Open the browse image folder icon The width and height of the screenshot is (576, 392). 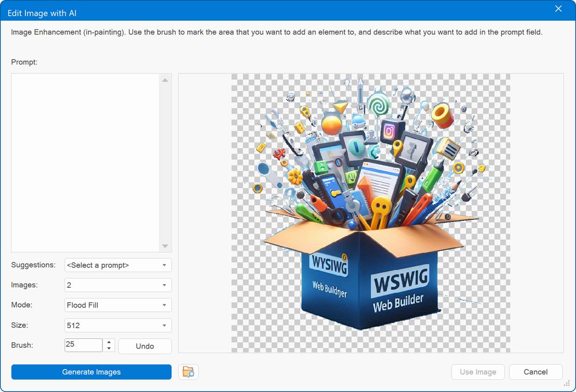(x=188, y=372)
